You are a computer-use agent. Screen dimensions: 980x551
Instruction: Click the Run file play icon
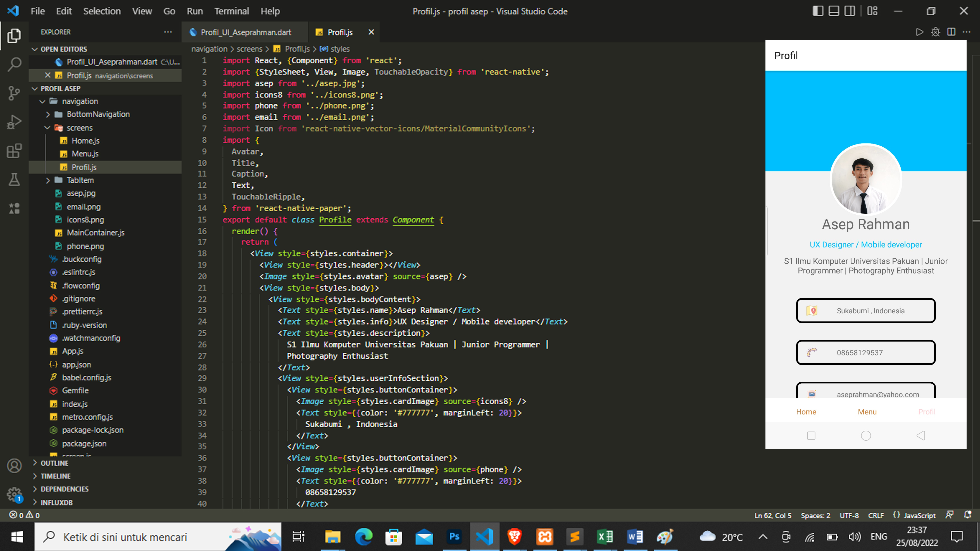pyautogui.click(x=919, y=32)
